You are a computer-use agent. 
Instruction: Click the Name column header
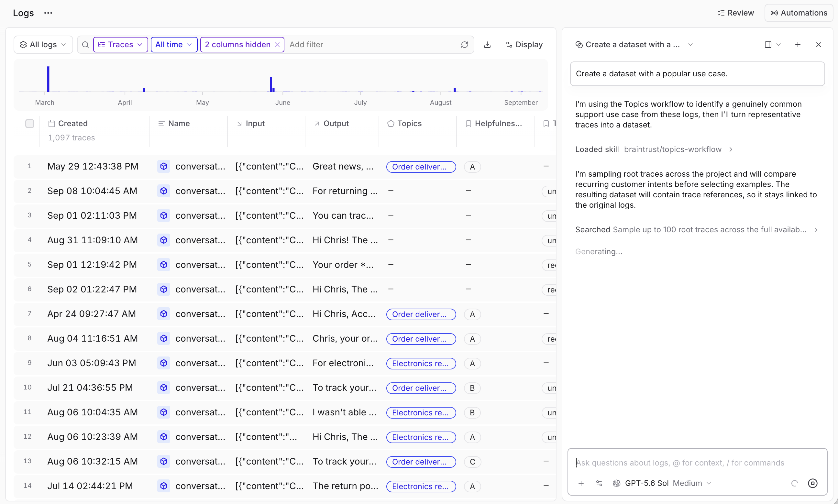point(174,123)
